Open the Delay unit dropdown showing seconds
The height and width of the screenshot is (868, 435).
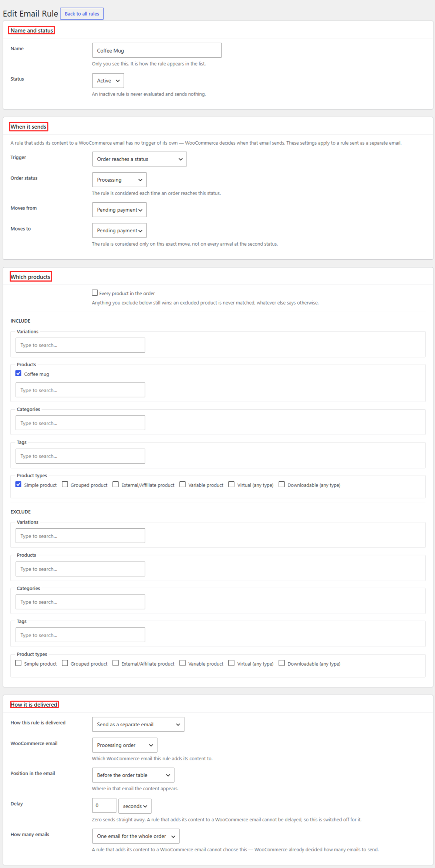click(135, 806)
